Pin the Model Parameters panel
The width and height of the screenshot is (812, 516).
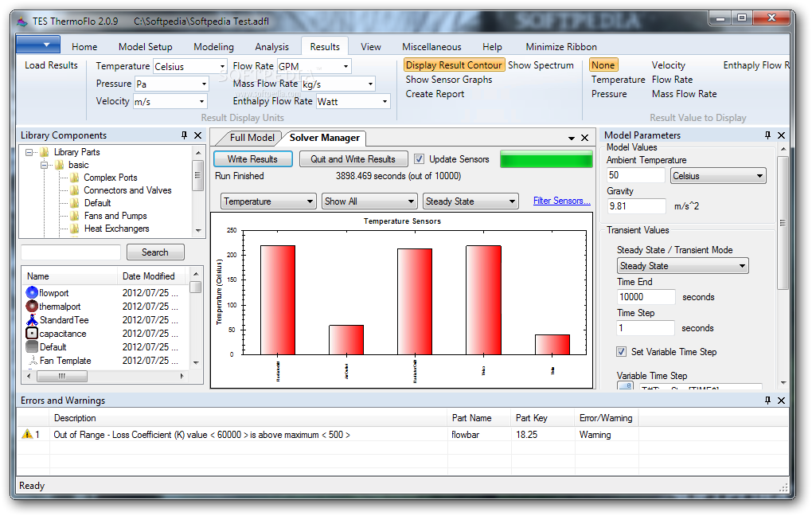[767, 135]
